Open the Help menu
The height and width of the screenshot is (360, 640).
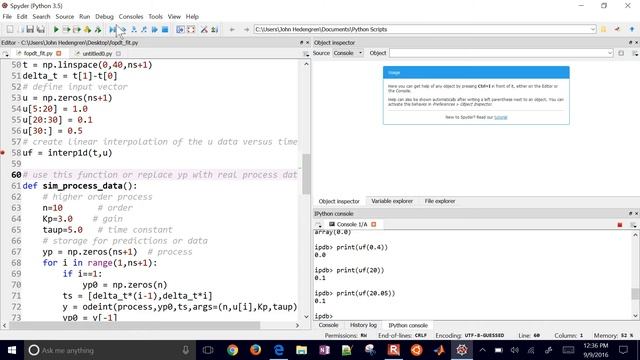pos(192,17)
